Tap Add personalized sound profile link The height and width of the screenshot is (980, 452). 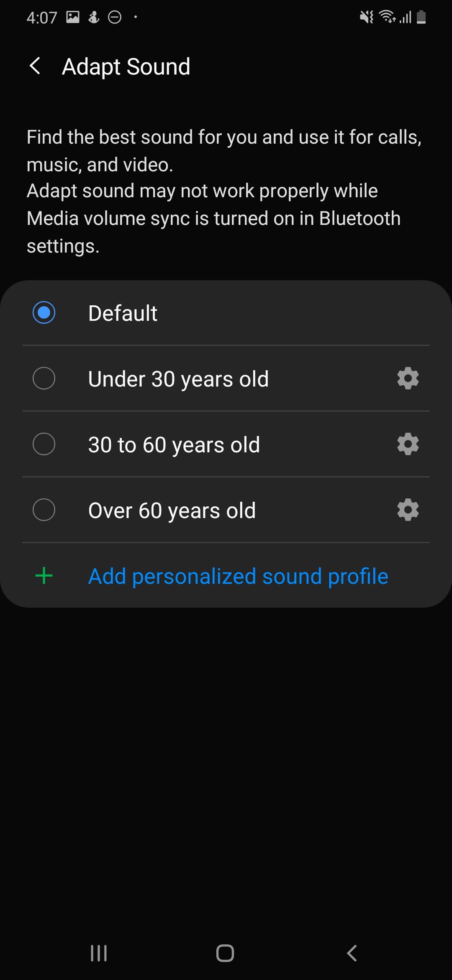coord(238,576)
